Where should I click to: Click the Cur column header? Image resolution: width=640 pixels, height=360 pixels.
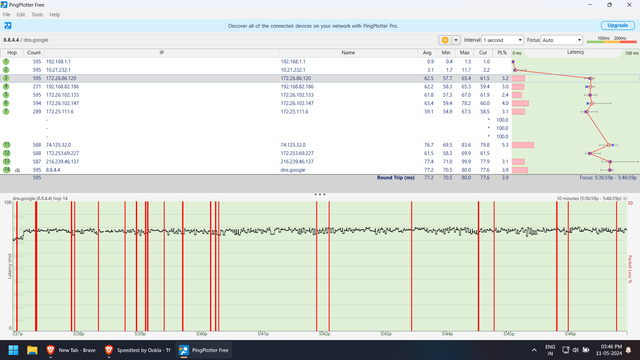pos(483,53)
